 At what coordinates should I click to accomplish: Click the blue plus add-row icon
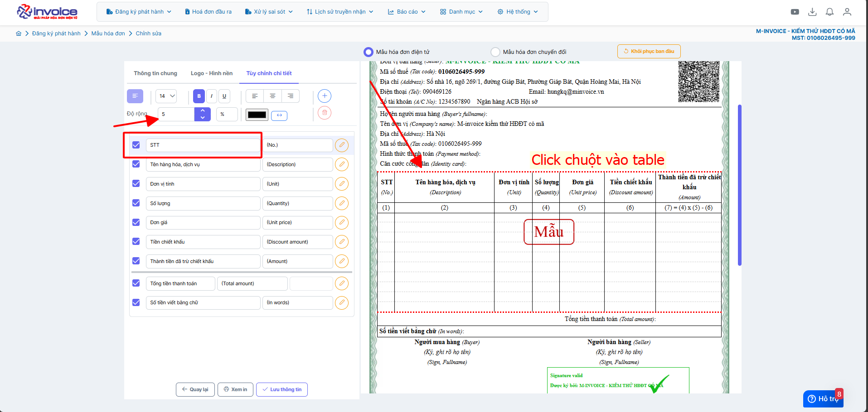point(325,96)
